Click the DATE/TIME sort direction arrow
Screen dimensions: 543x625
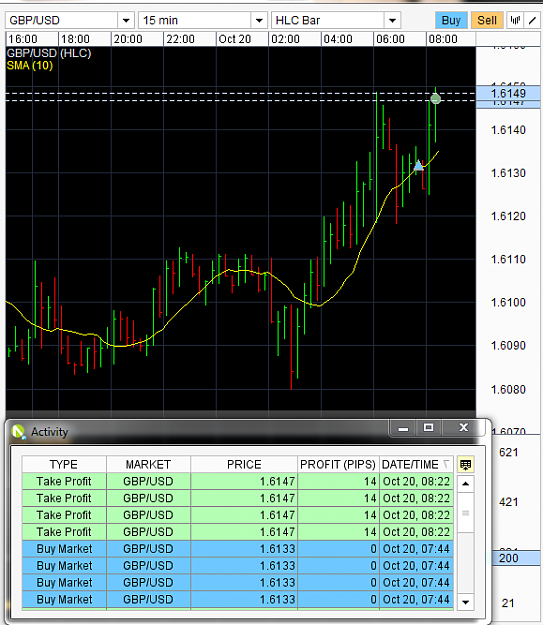[x=446, y=464]
